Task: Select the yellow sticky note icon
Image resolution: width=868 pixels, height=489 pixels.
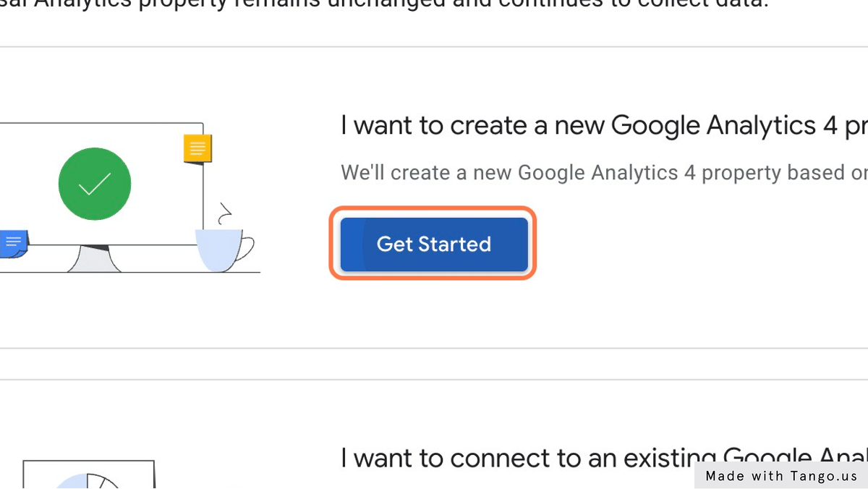Action: point(196,148)
